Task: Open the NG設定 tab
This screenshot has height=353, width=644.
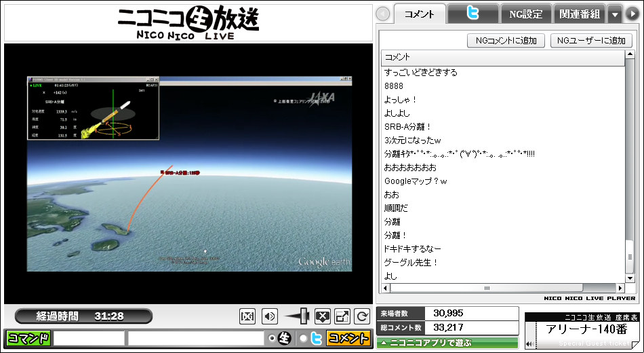Action: (526, 14)
